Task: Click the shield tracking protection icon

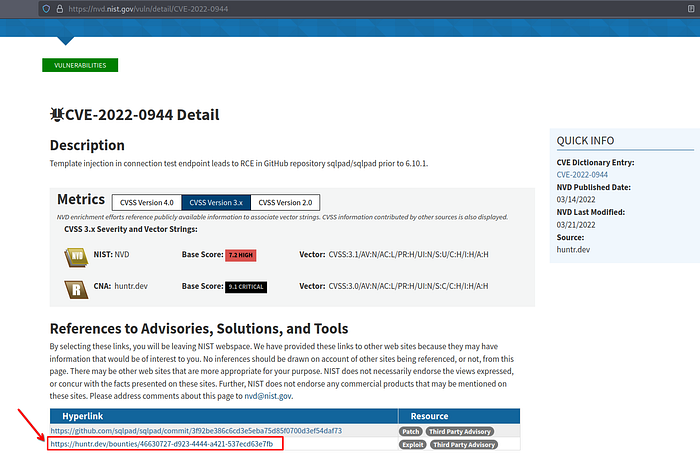Action: click(x=46, y=8)
